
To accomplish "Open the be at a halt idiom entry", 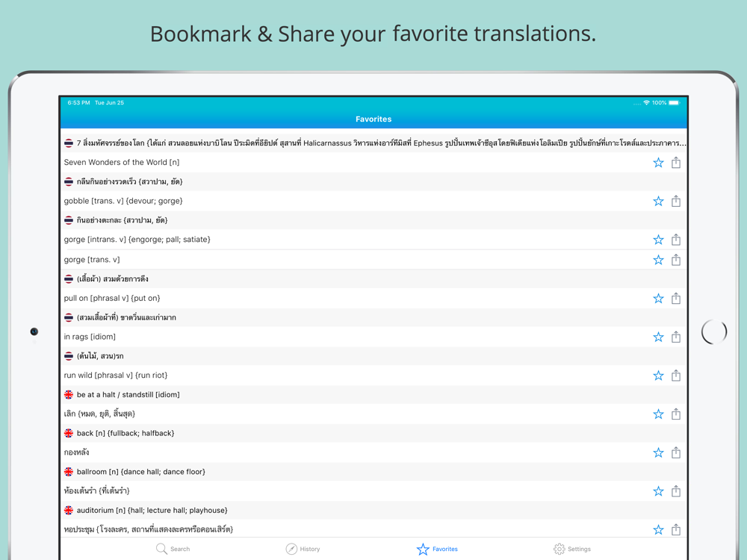I will pos(373,395).
